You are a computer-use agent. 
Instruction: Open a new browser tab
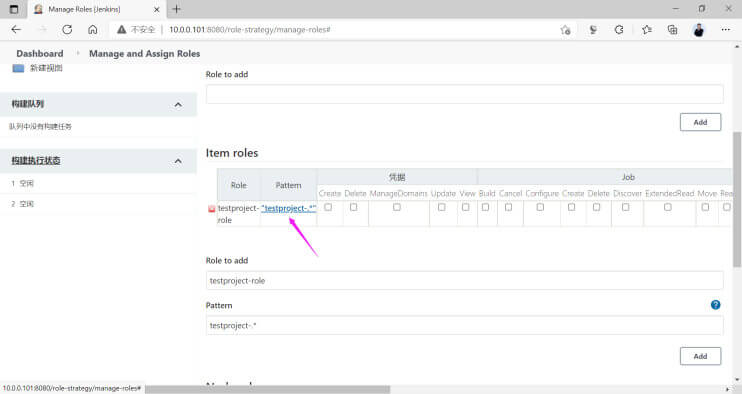pyautogui.click(x=177, y=9)
